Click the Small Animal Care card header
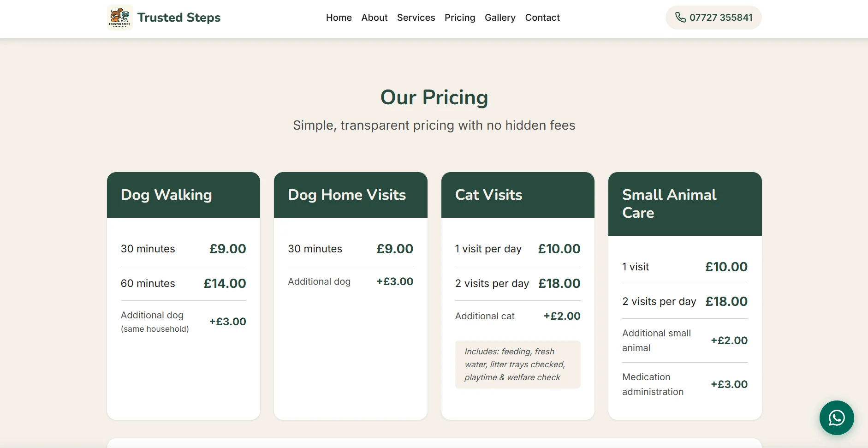Screen dimensions: 868x448 (x=685, y=204)
